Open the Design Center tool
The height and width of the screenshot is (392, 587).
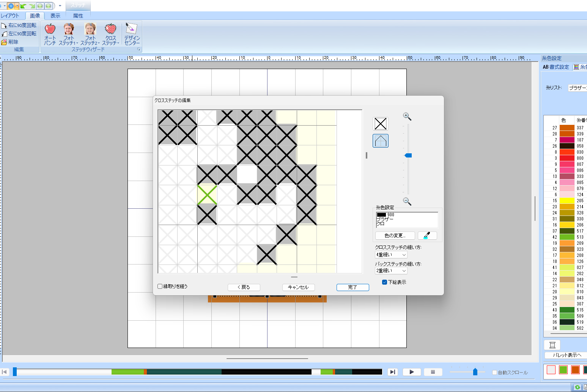pos(132,34)
